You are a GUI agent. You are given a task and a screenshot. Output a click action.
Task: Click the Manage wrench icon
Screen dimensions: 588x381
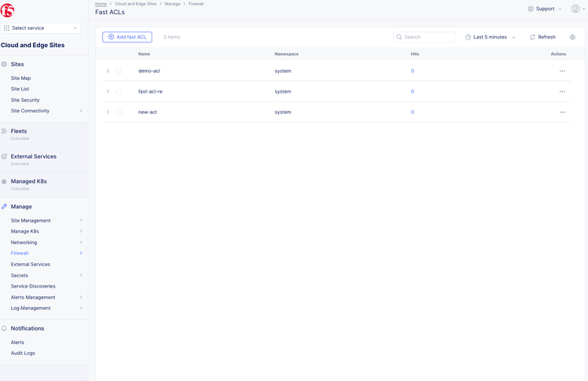click(4, 207)
